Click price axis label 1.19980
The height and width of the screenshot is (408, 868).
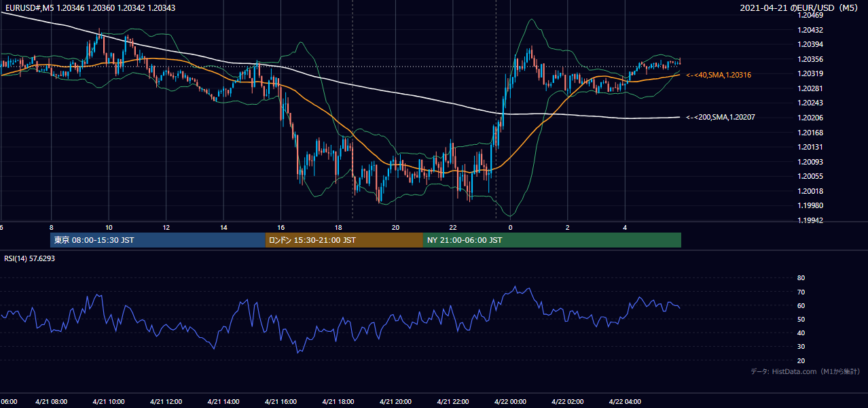click(810, 205)
